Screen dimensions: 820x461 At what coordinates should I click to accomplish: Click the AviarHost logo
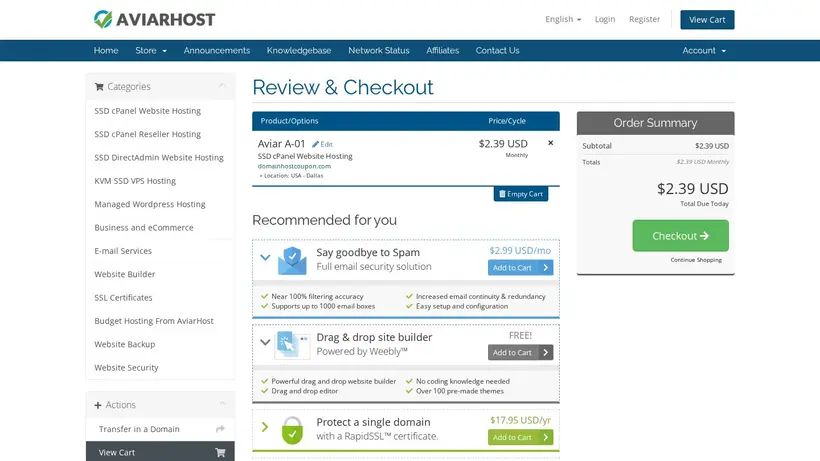click(154, 19)
